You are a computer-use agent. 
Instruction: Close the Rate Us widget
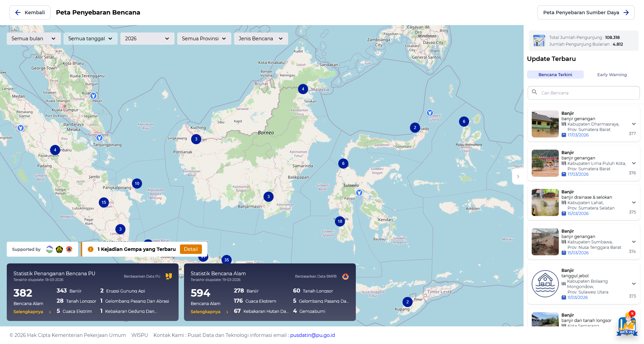632,314
